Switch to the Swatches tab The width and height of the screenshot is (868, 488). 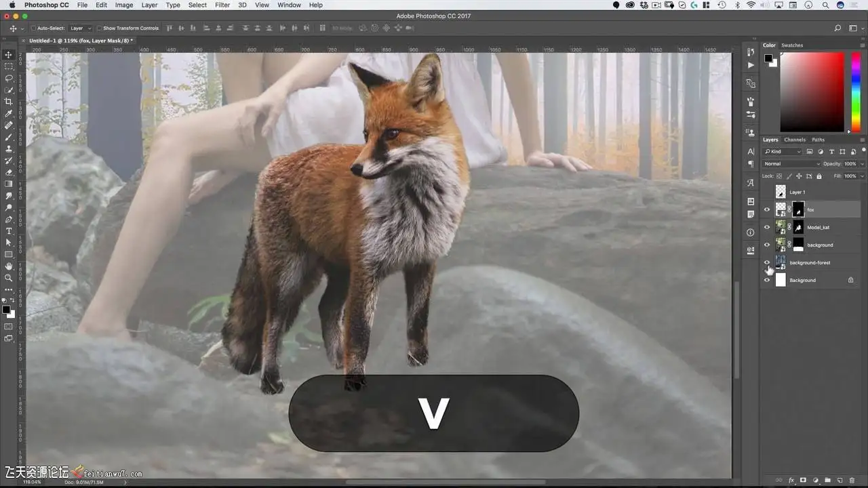[792, 45]
